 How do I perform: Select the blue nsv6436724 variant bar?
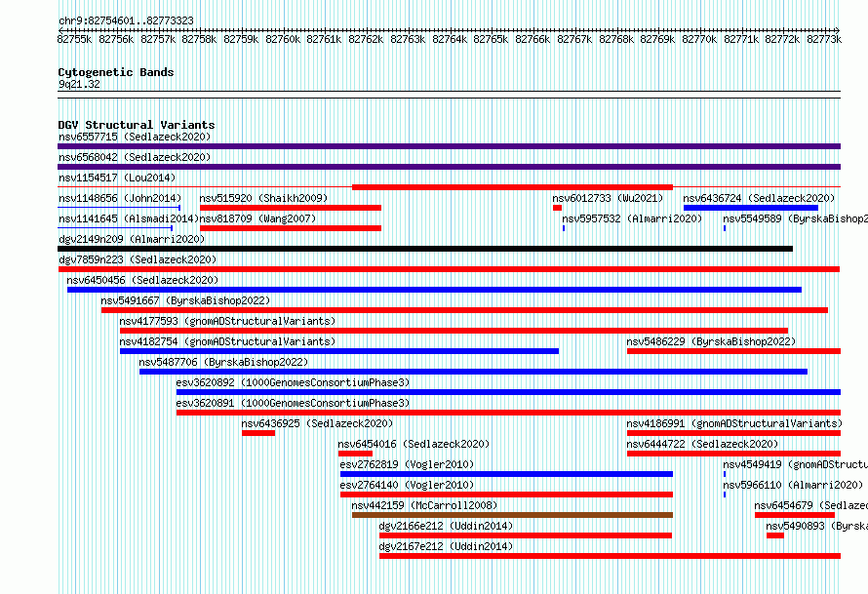pyautogui.click(x=751, y=208)
